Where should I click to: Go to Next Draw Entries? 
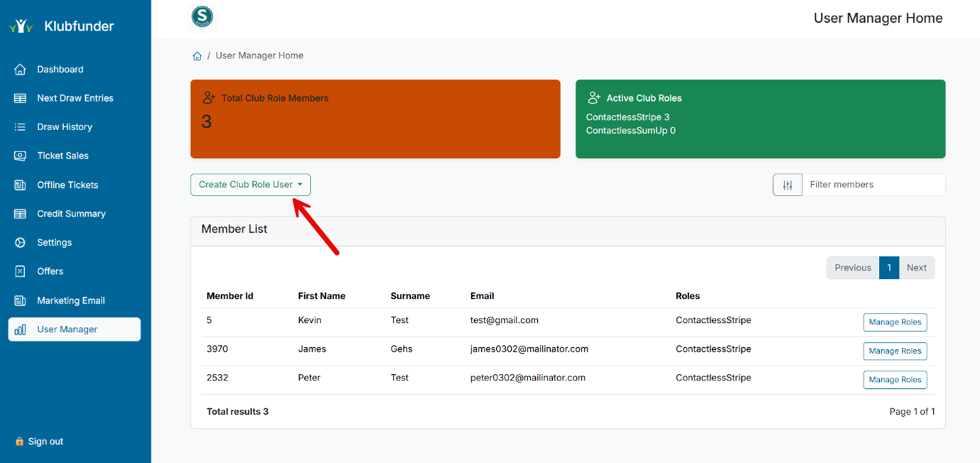(75, 98)
